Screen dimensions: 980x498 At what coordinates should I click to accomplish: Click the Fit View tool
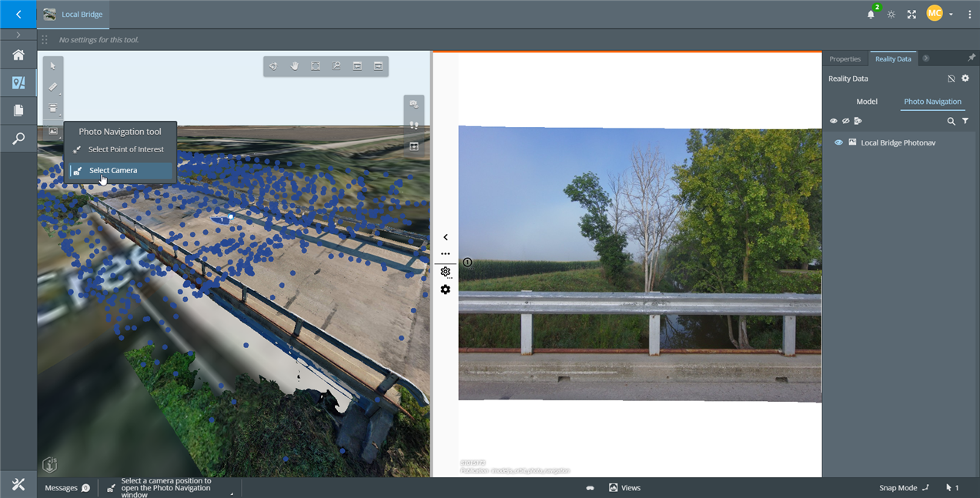[x=316, y=66]
